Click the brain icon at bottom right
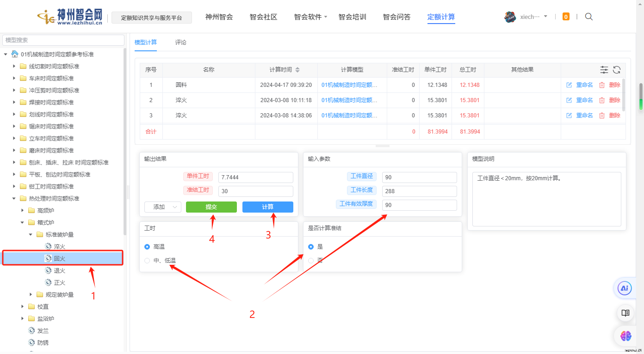 pos(626,336)
